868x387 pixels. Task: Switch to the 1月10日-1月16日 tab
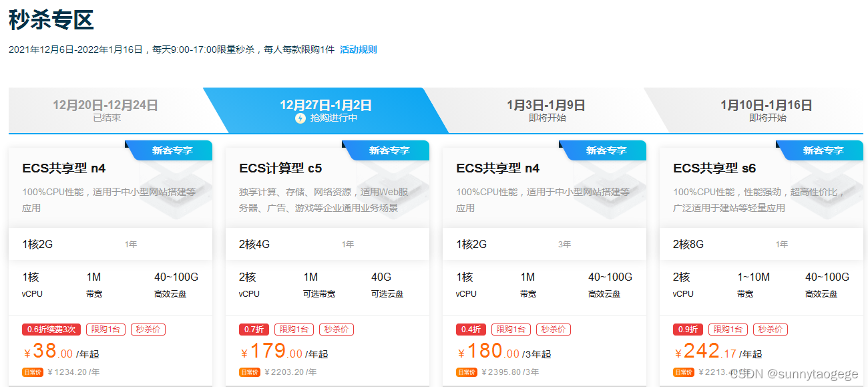[x=767, y=110]
